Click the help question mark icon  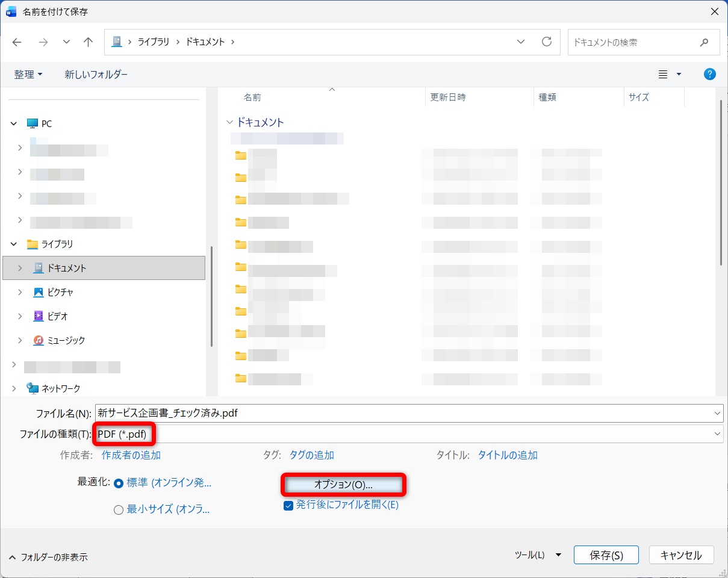710,74
